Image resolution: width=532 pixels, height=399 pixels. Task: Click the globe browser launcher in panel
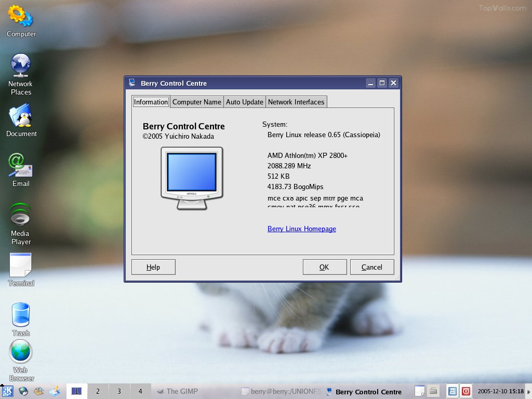click(x=23, y=391)
